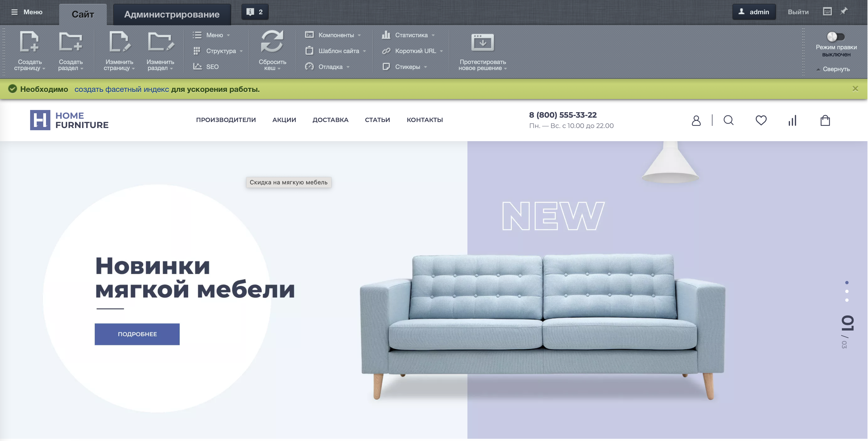Open the Статьи menu item
The height and width of the screenshot is (441, 868).
coord(377,120)
